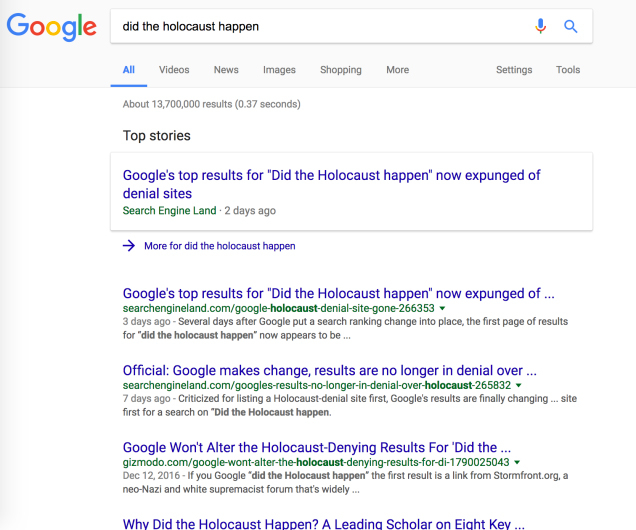Click the snippet beginning '3 days ago - Several days after Google'

pyautogui.click(x=345, y=328)
